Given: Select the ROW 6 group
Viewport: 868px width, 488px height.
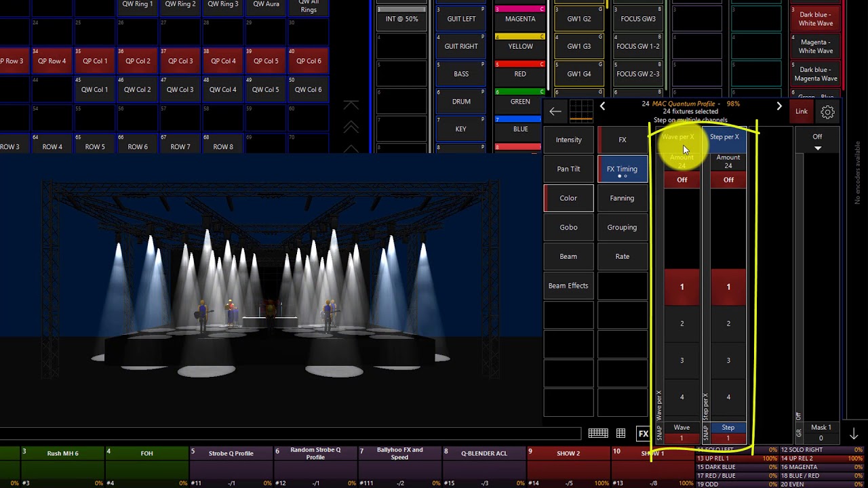Looking at the screenshot, I should click(138, 146).
